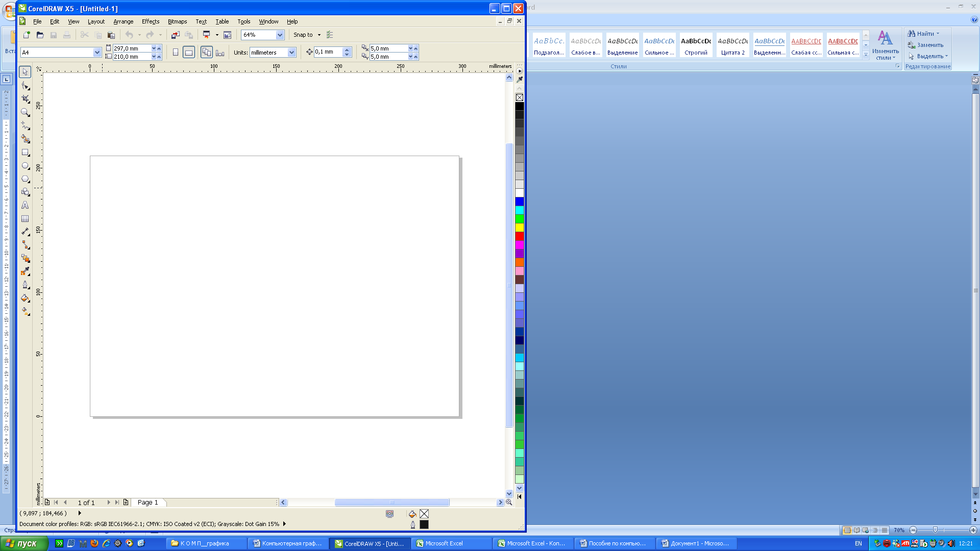Toggle Current Page layout button
This screenshot has width=980, height=551.
tap(220, 52)
